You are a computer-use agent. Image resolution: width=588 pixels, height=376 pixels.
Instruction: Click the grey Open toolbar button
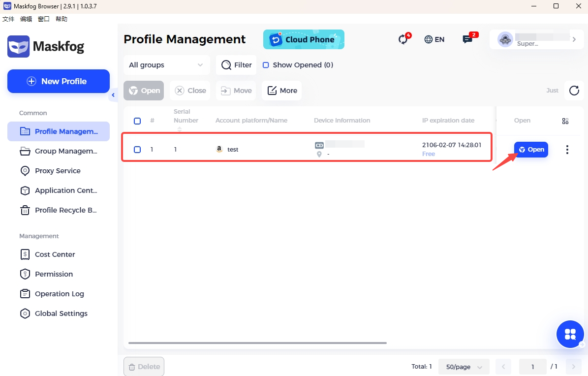[x=144, y=91]
